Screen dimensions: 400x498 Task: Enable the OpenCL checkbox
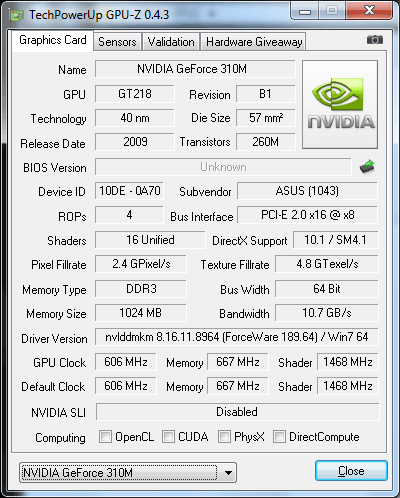click(x=105, y=436)
